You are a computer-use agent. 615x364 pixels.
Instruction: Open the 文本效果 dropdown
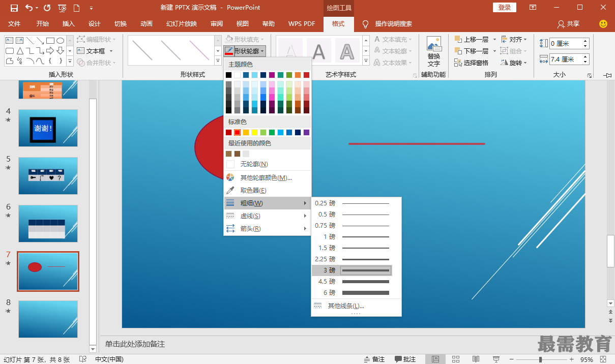[x=393, y=63]
